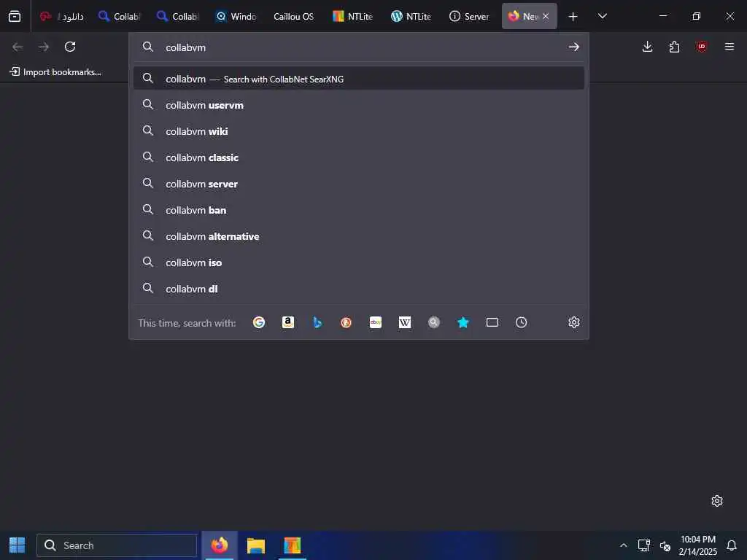Reload the current page

(x=70, y=47)
